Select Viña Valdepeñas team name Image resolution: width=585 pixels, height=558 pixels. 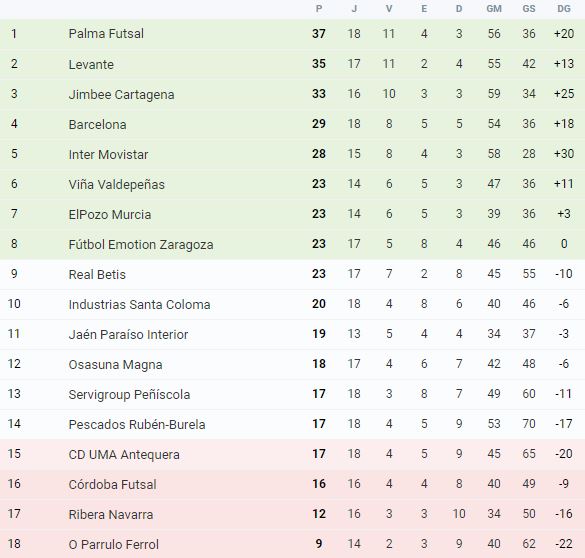pyautogui.click(x=116, y=184)
